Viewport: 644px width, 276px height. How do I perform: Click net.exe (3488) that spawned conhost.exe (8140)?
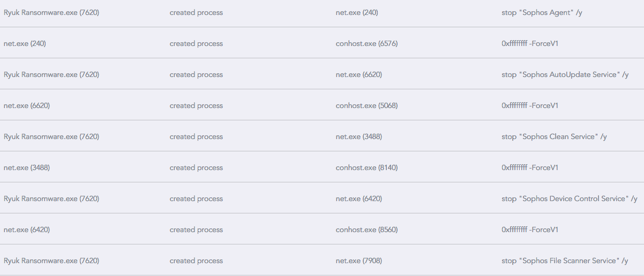26,167
